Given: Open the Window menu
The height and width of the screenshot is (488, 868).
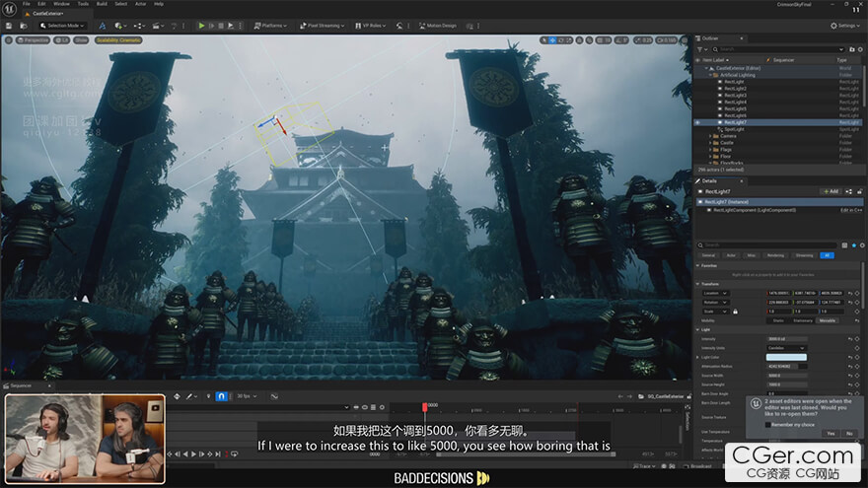Looking at the screenshot, I should (x=61, y=4).
